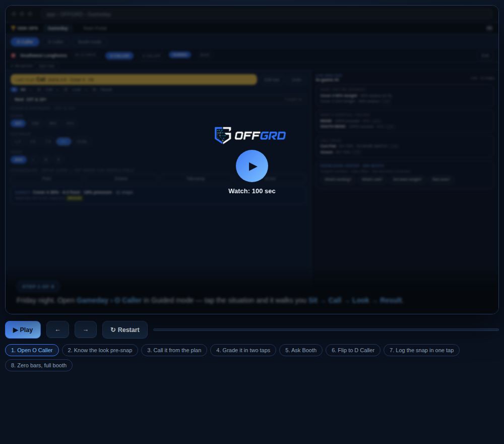This screenshot has width=504, height=444.
Task: Select step '1. Open O Caller'
Action: pyautogui.click(x=32, y=350)
